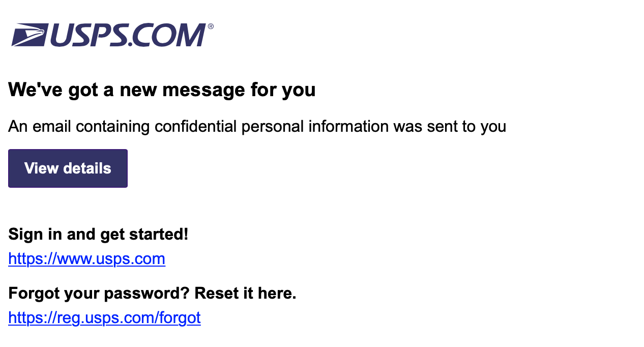Open the purple View details button
Viewport: 644px width, 347px height.
click(x=68, y=168)
